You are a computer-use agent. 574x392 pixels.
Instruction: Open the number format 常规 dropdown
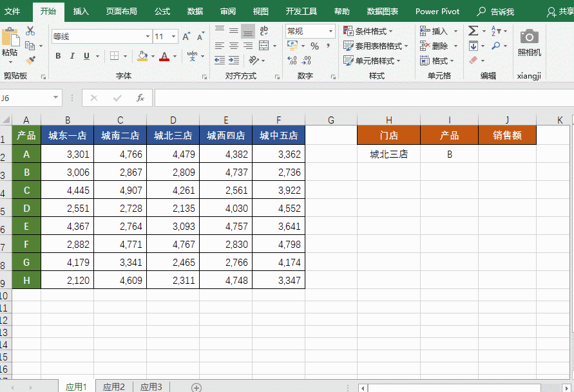[x=330, y=32]
